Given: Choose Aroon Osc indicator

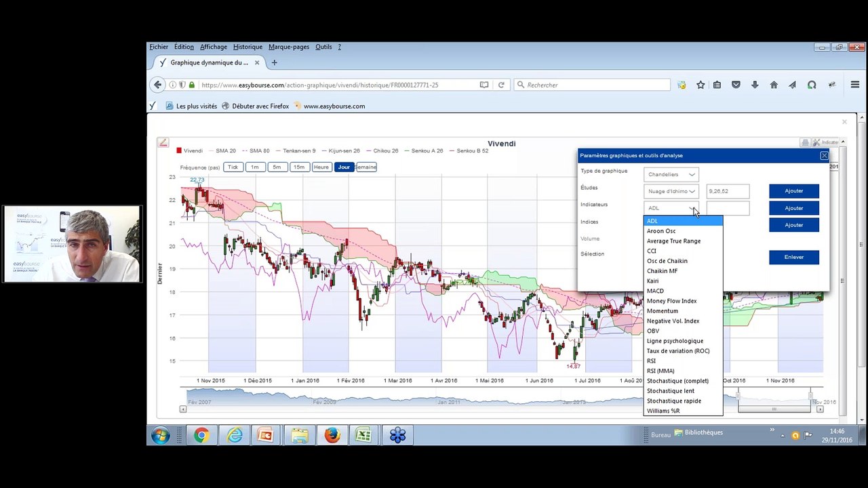Looking at the screenshot, I should pyautogui.click(x=683, y=231).
